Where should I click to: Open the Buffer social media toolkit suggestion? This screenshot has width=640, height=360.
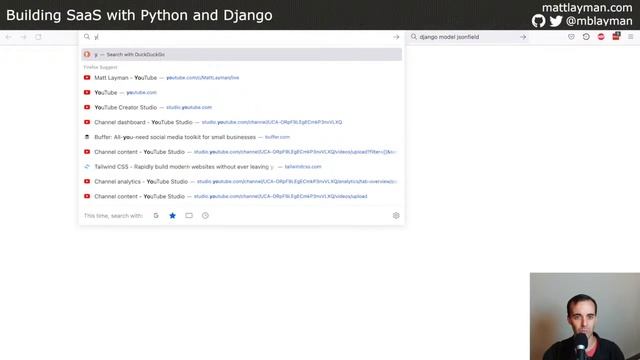[x=241, y=137]
